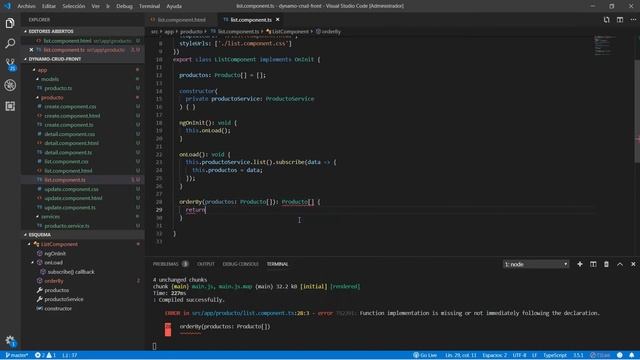The image size is (640, 360).
Task: Open the Archivo menu
Action: 26,6
